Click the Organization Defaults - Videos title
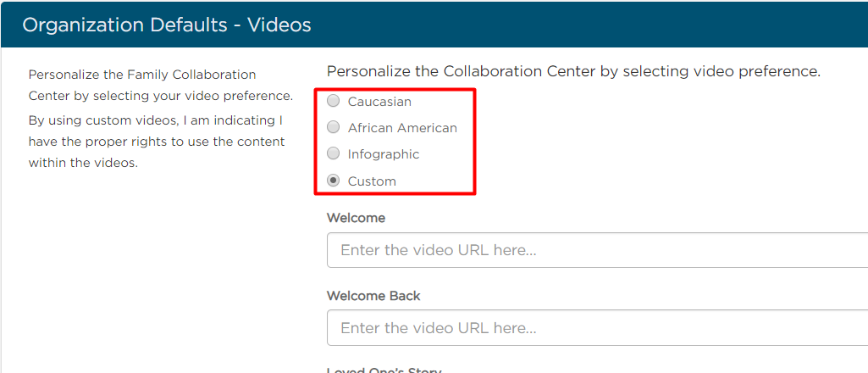Image resolution: width=868 pixels, height=373 pixels. 167,25
